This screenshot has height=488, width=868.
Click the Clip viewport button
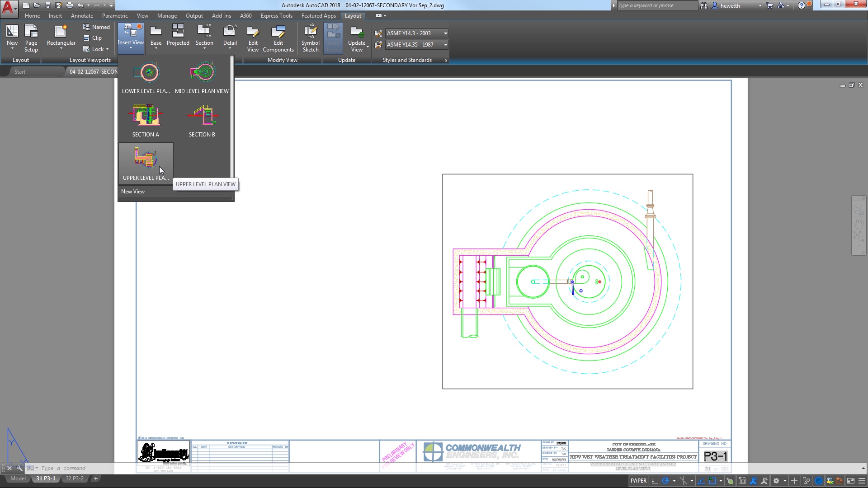click(x=93, y=38)
